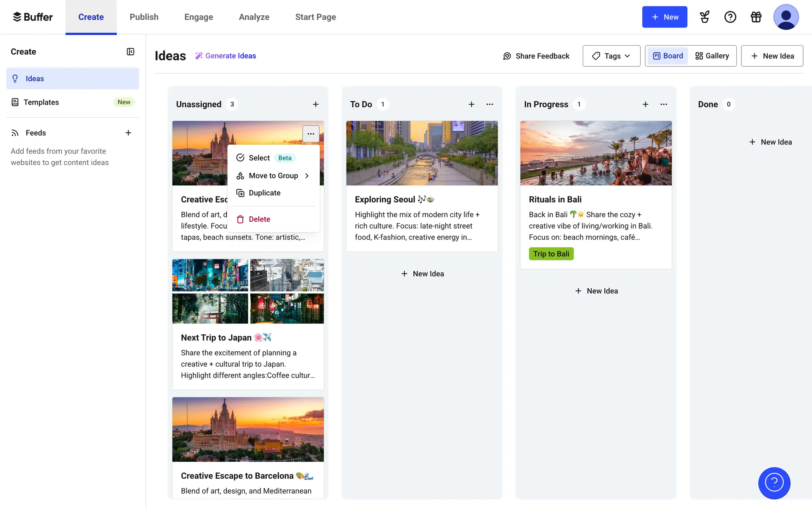Viewport: 812px width, 508px height.
Task: Click the blue New button
Action: [664, 17]
